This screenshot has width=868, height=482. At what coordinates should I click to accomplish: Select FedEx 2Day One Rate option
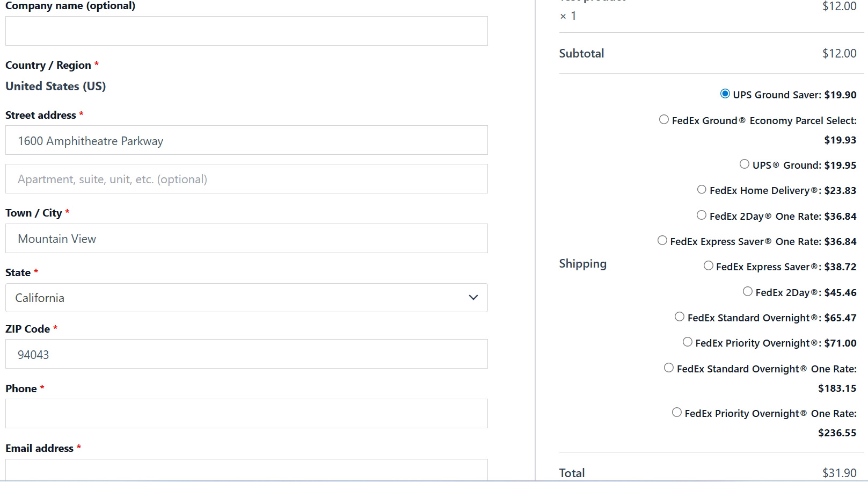point(702,215)
